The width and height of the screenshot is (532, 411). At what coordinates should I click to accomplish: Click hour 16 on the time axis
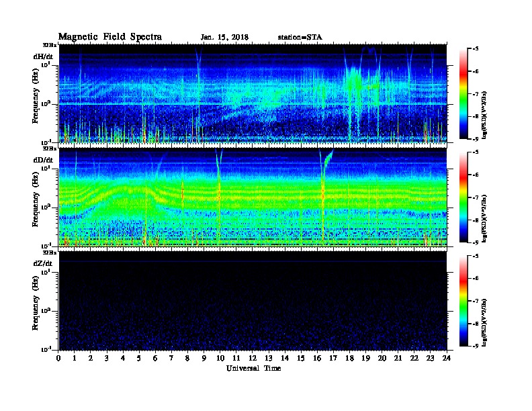click(x=317, y=358)
